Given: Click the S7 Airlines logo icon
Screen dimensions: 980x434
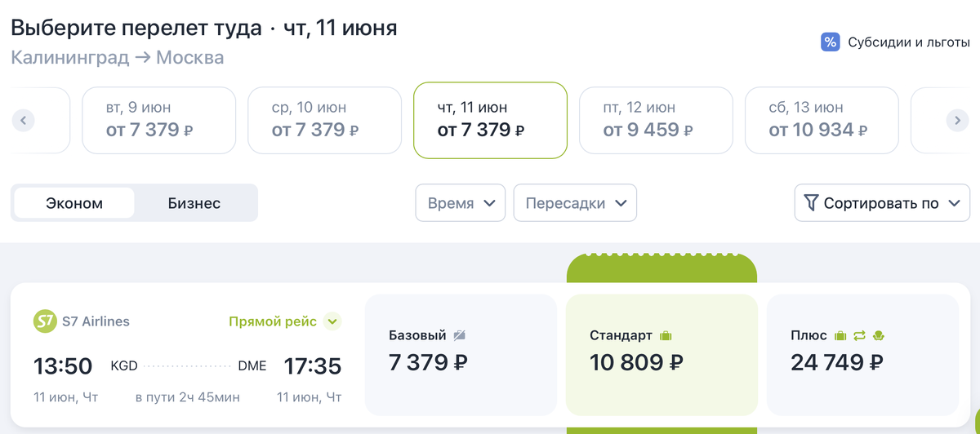Looking at the screenshot, I should (44, 321).
